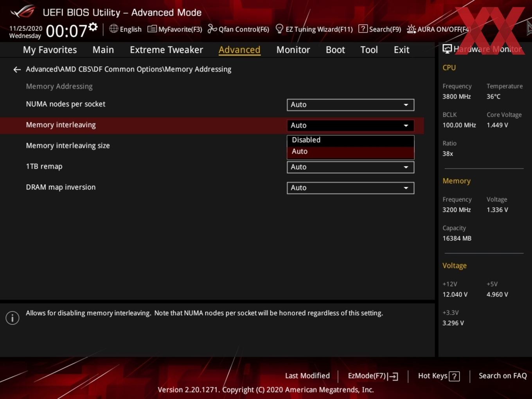Click the ROG logo icon

tap(23, 12)
